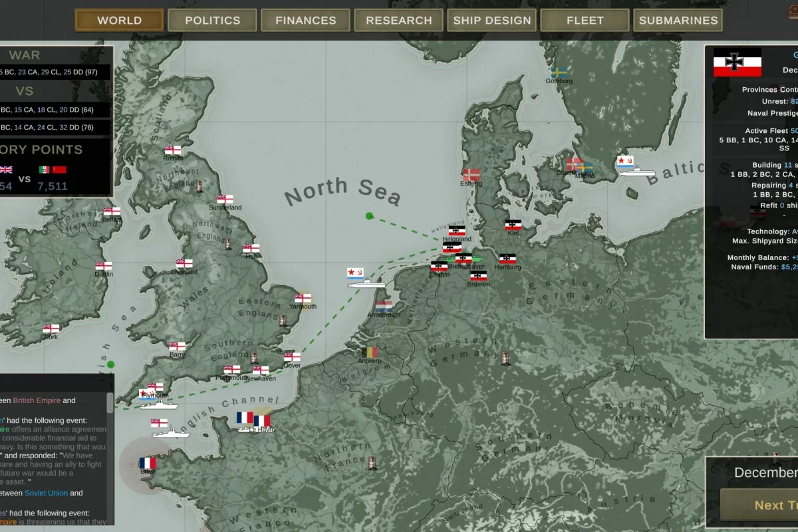The image size is (798, 532).
Task: Go to the Research tab
Action: 398,20
